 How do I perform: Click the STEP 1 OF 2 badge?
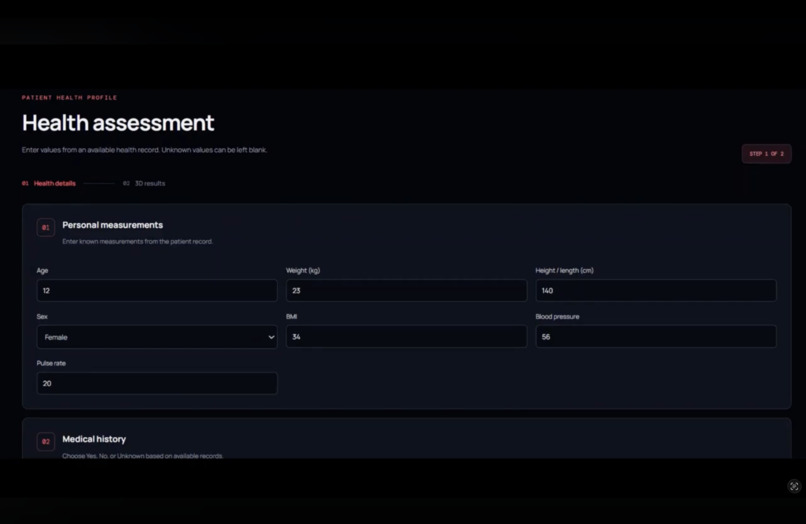point(766,154)
